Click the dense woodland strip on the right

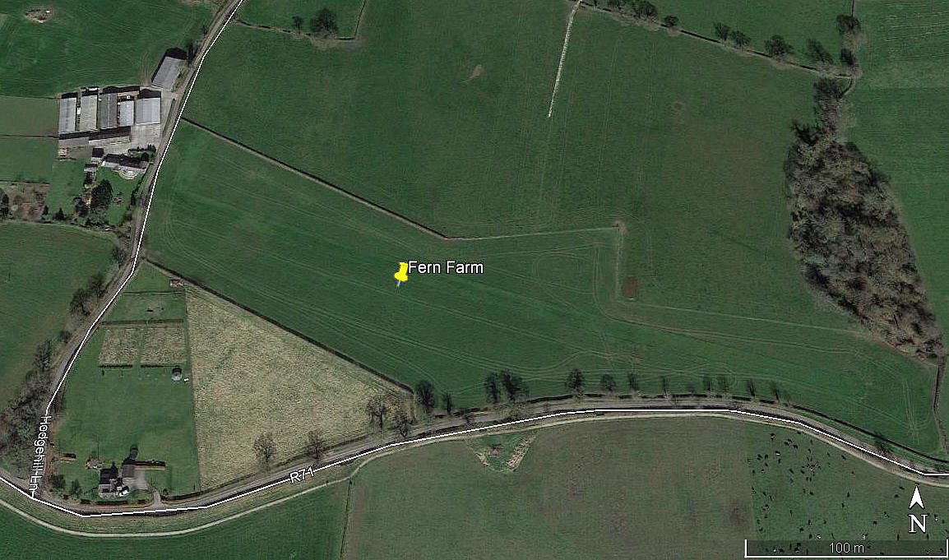coord(859,230)
